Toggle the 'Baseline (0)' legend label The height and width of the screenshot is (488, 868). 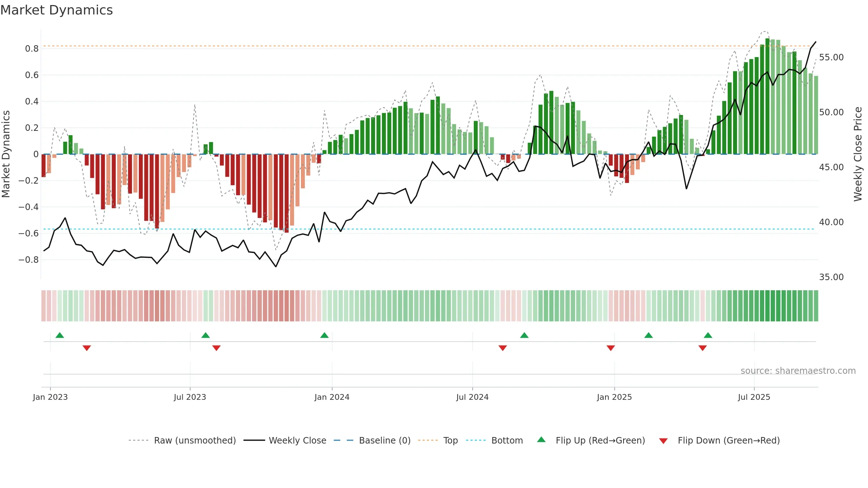385,440
